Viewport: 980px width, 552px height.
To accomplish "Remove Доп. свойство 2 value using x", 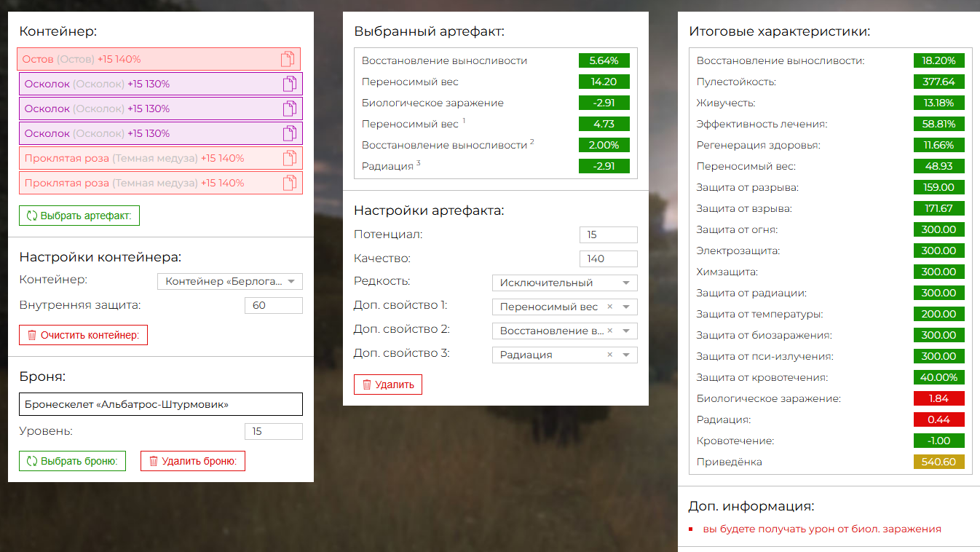I will 610,331.
